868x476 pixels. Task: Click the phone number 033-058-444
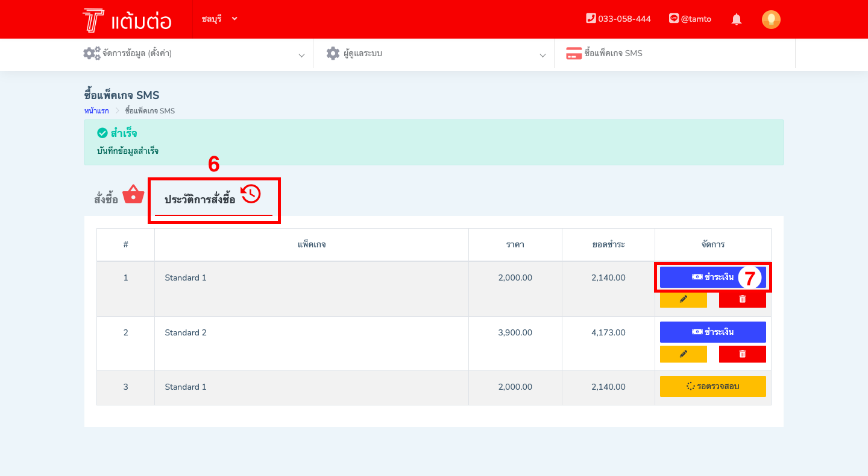[624, 19]
